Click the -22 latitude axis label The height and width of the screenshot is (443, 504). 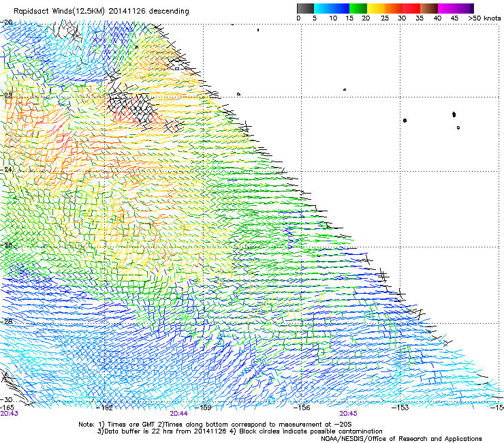(x=6, y=95)
